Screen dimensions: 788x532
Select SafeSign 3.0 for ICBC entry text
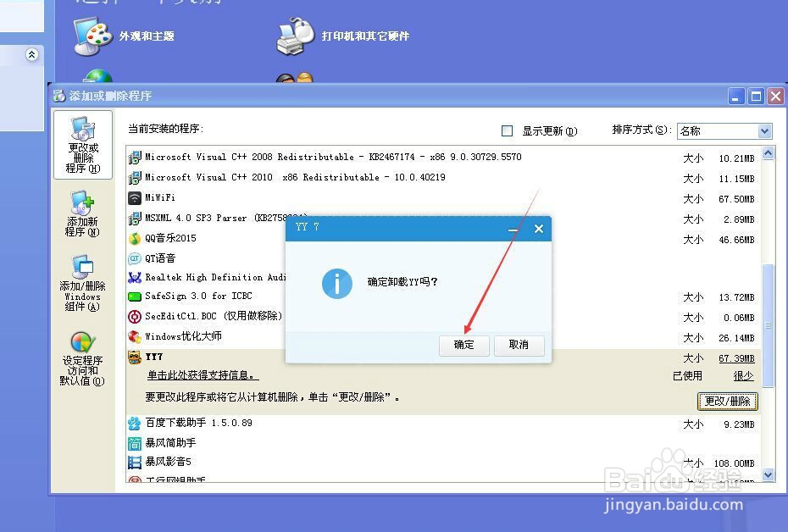pyautogui.click(x=198, y=296)
